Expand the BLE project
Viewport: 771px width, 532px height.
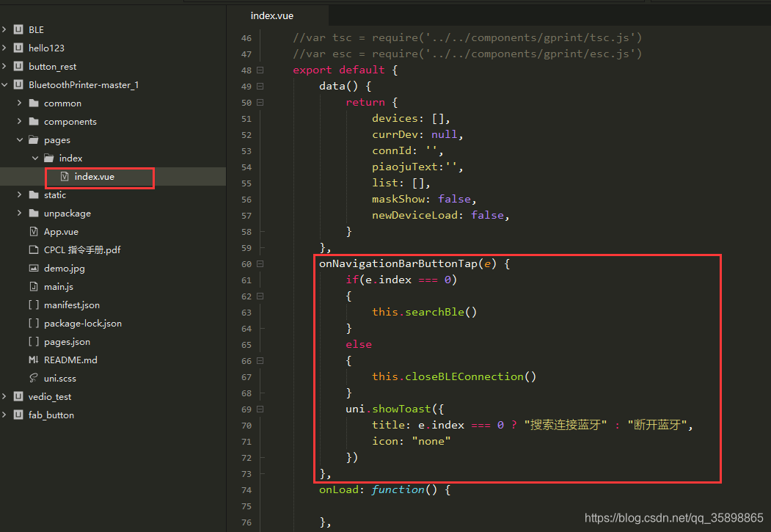pyautogui.click(x=4, y=29)
